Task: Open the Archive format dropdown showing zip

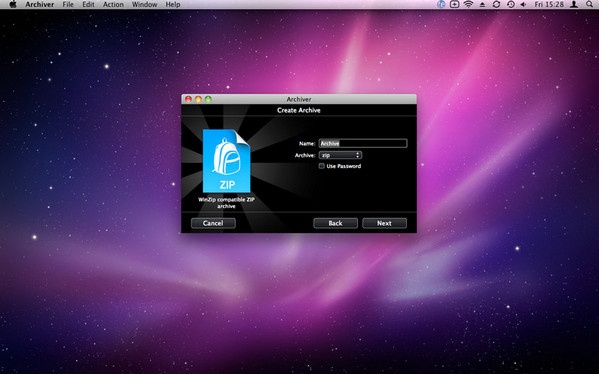Action: pyautogui.click(x=340, y=155)
